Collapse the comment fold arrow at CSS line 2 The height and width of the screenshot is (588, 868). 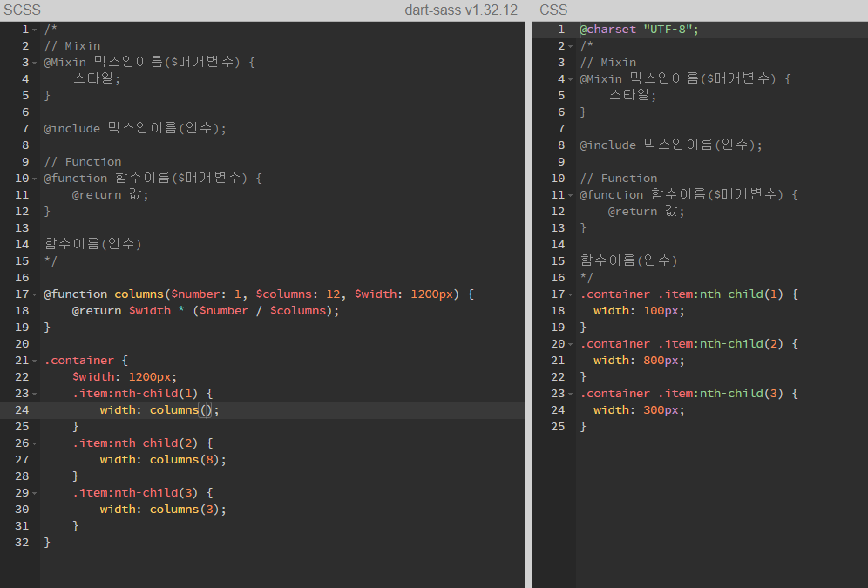click(x=570, y=46)
